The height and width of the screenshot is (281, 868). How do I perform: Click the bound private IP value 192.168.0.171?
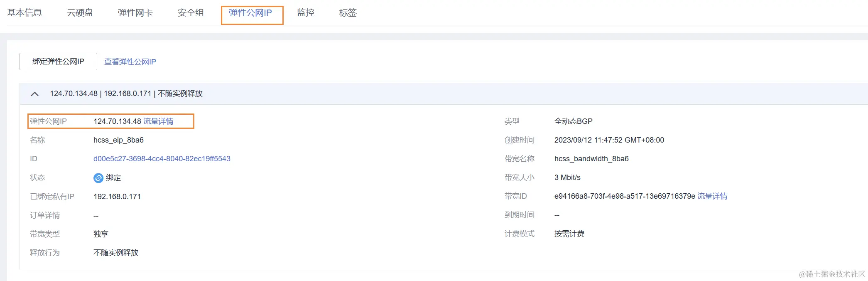click(x=117, y=197)
